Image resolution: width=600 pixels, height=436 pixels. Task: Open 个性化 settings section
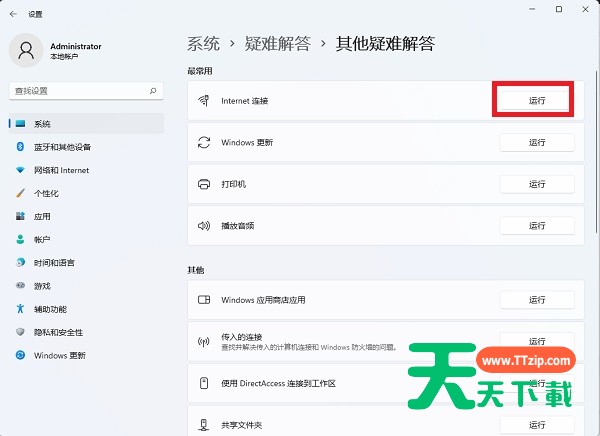coord(47,193)
